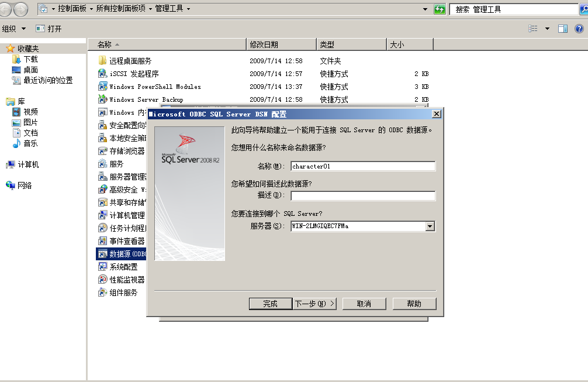This screenshot has width=588, height=382.
Task: Click the 所有控制面板项 breadcrumb segment
Action: click(121, 9)
